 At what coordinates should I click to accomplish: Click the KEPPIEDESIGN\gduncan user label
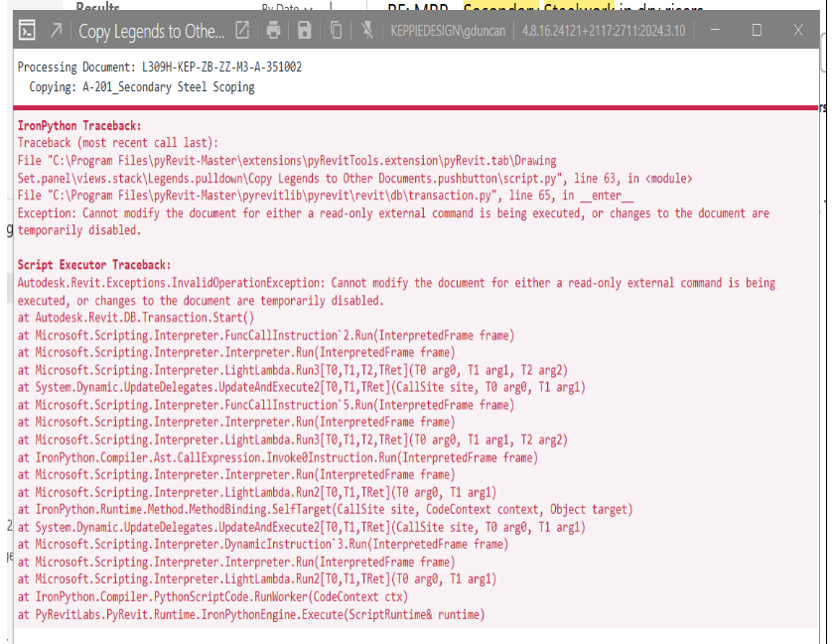point(448,31)
